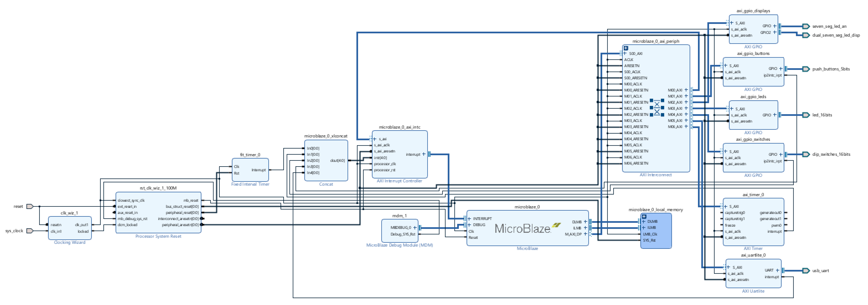The image size is (868, 305).
Task: Select the seven_seg_led_an output port symbol
Action: click(x=806, y=26)
